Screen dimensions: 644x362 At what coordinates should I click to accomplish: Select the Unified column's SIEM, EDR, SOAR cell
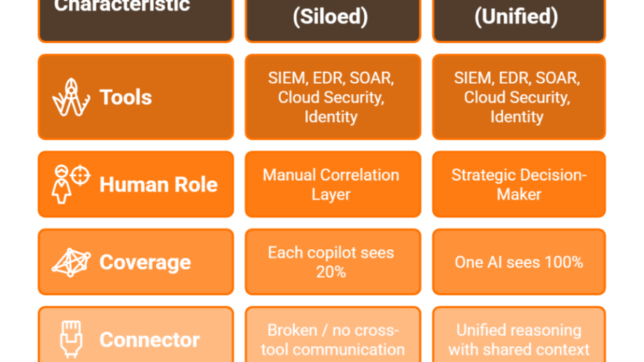point(519,97)
